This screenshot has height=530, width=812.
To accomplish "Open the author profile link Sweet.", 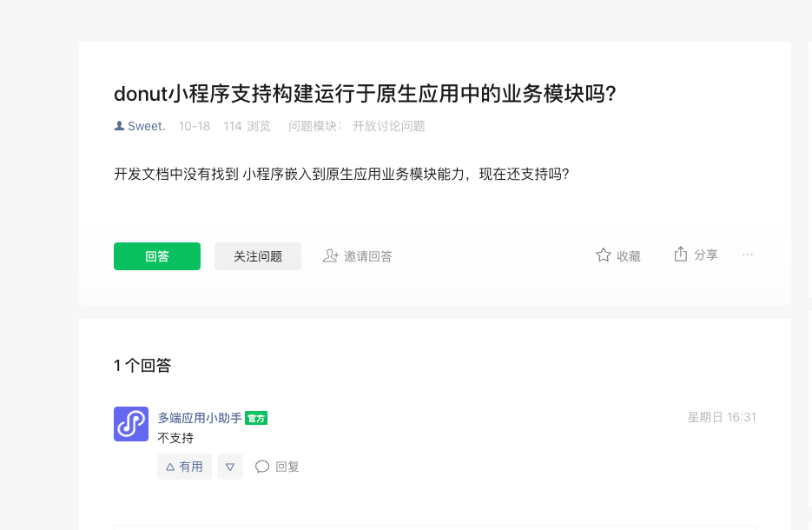I will click(x=146, y=126).
